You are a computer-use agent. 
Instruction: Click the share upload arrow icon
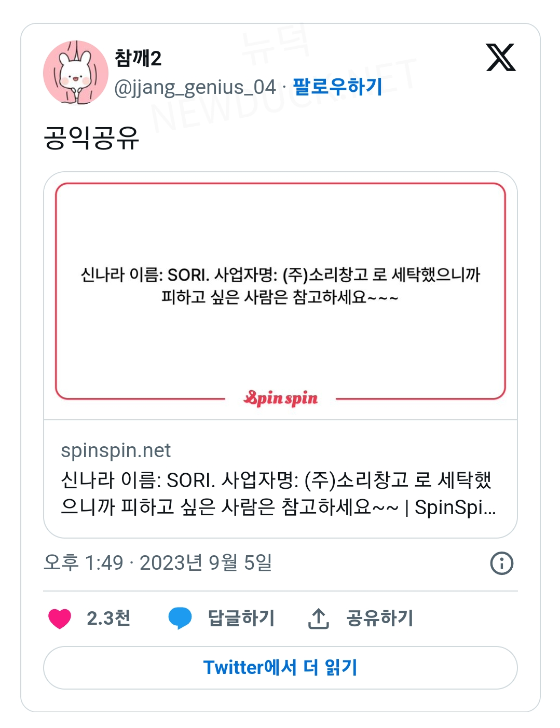point(318,619)
